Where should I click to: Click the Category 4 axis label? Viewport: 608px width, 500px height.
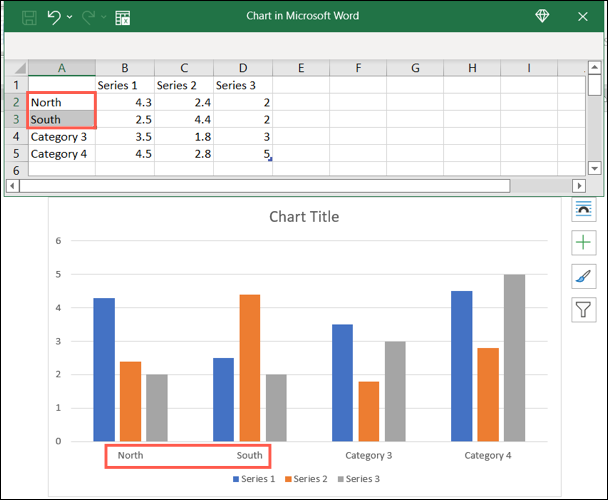tap(488, 455)
